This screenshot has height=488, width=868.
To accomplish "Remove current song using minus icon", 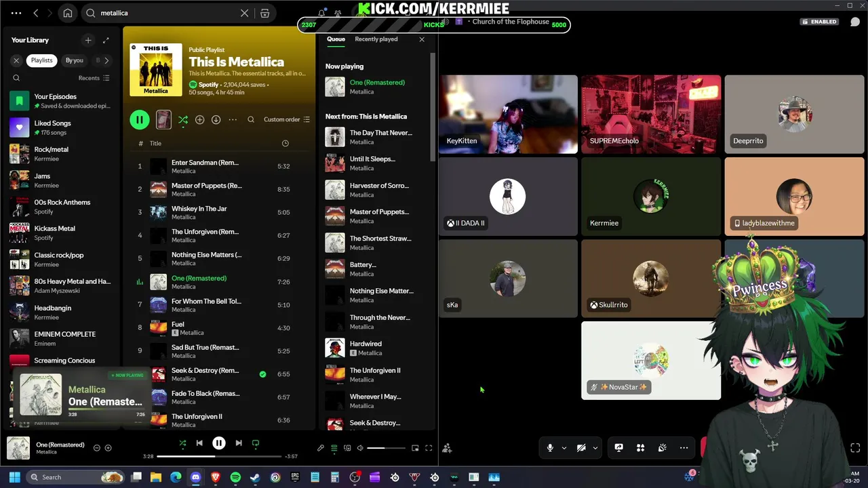I will [x=96, y=448].
